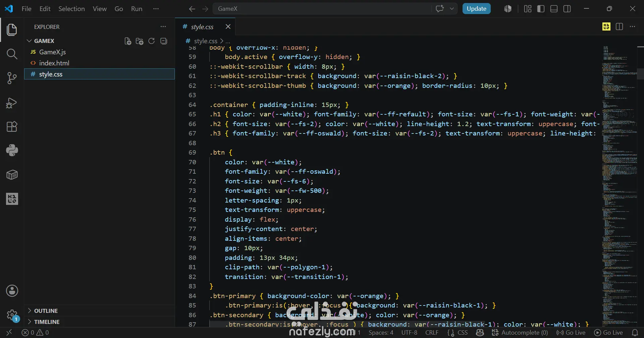Toggle the first Go Live server button
Image resolution: width=644 pixels, height=338 pixels.
(571, 333)
